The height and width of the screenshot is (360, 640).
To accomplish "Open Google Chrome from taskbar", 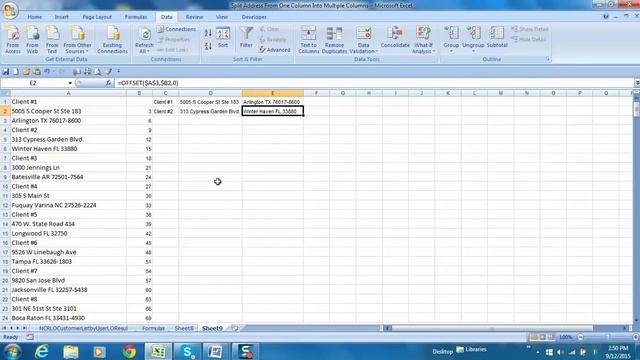I will [130, 351].
